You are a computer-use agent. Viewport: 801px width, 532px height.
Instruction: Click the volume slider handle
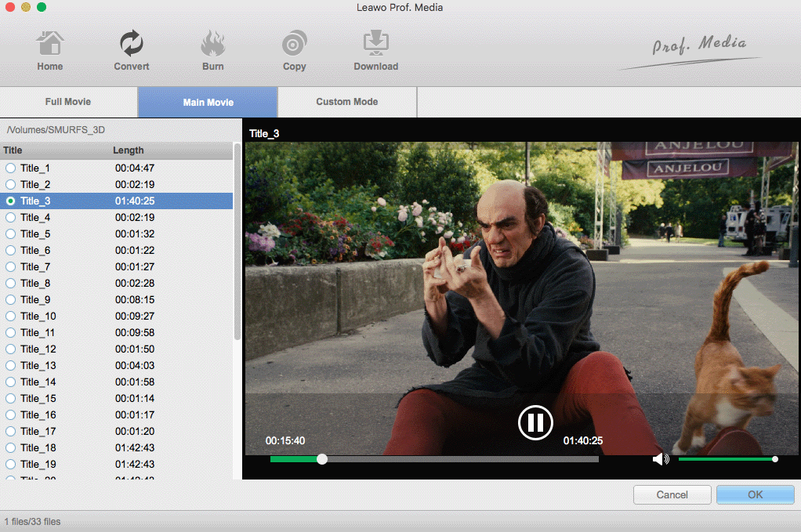[x=775, y=459]
